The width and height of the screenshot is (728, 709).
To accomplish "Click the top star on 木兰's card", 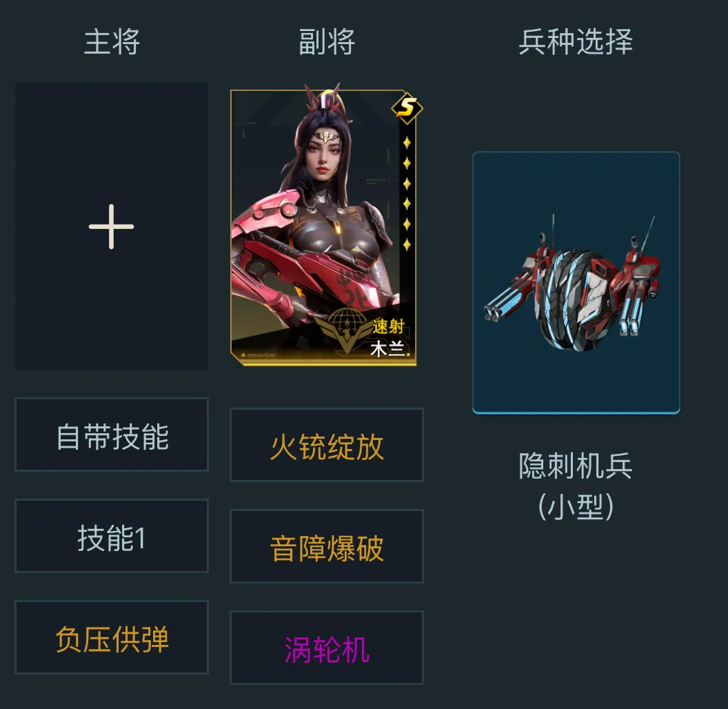I will point(407,143).
